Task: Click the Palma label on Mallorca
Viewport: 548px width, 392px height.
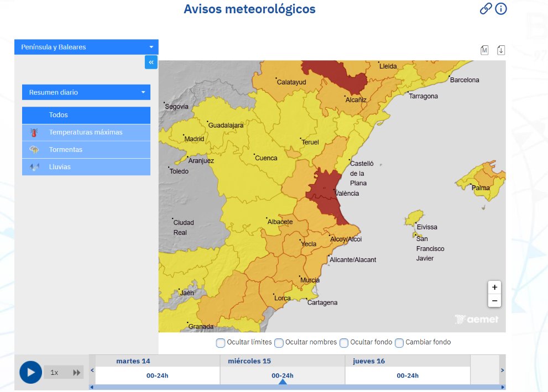Action: tap(481, 188)
